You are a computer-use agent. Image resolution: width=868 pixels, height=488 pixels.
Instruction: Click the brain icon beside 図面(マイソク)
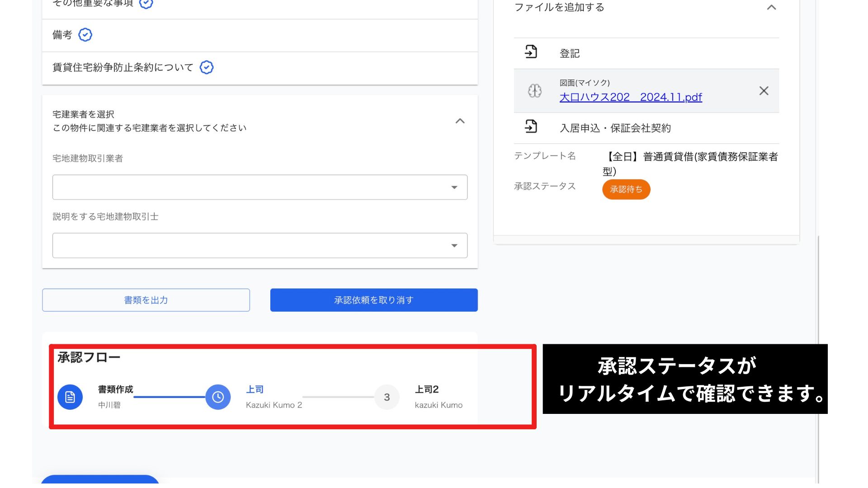(535, 91)
